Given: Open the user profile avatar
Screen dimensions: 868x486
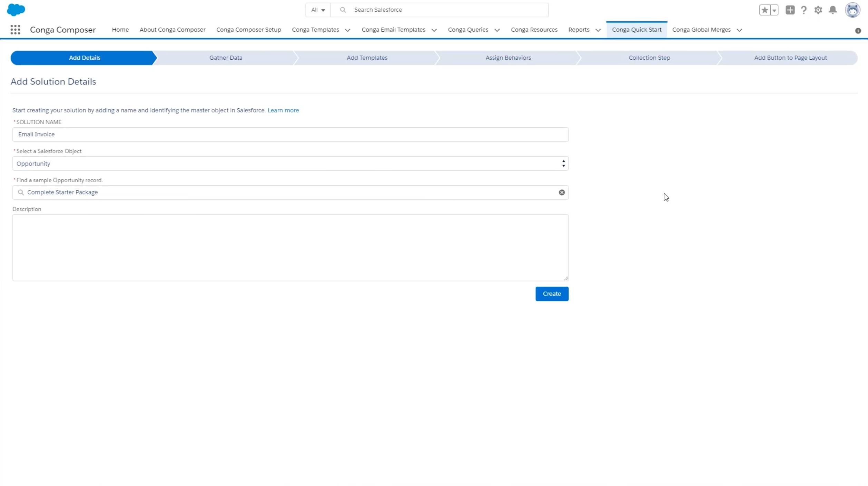Looking at the screenshot, I should 852,10.
